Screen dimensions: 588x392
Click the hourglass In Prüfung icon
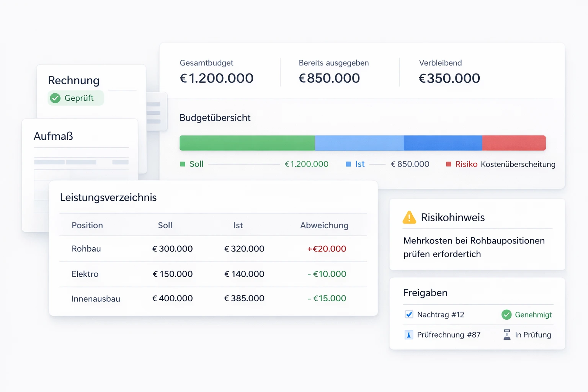click(x=507, y=335)
